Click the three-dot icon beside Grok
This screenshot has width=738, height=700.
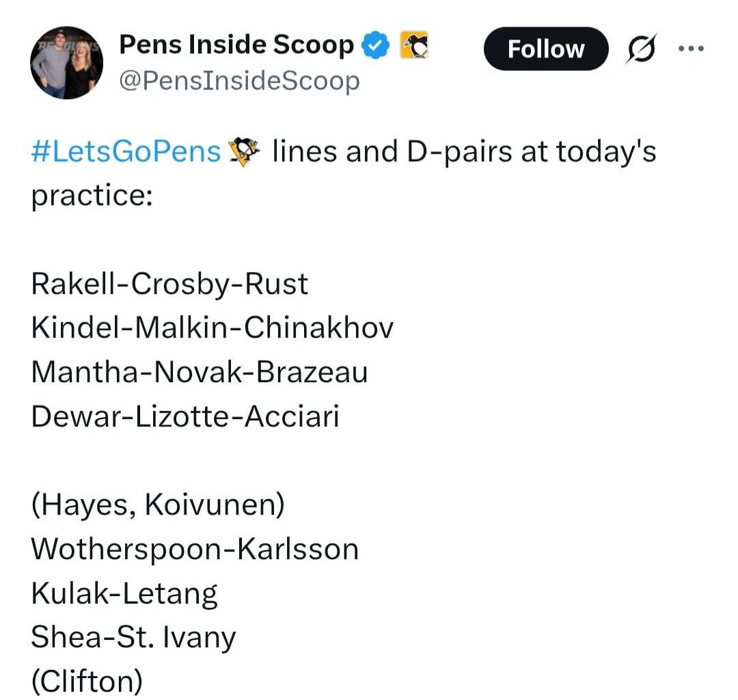[x=692, y=48]
